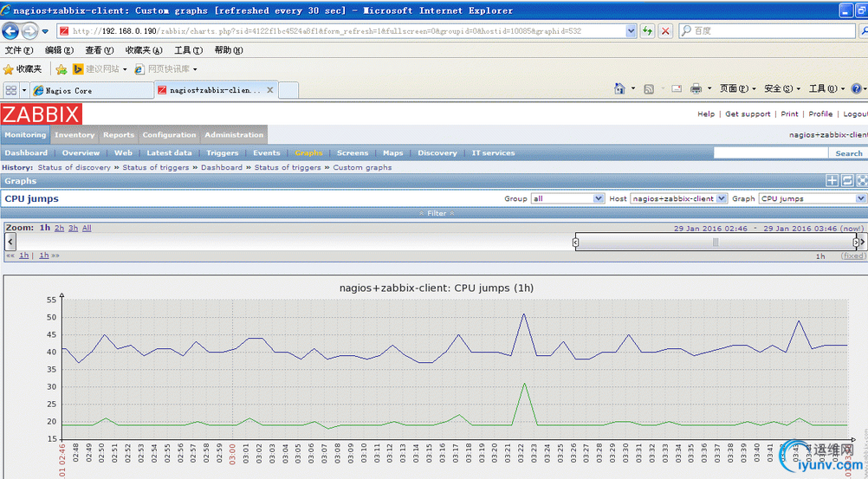The height and width of the screenshot is (479, 868).
Task: Set zoom to All
Action: [x=87, y=228]
